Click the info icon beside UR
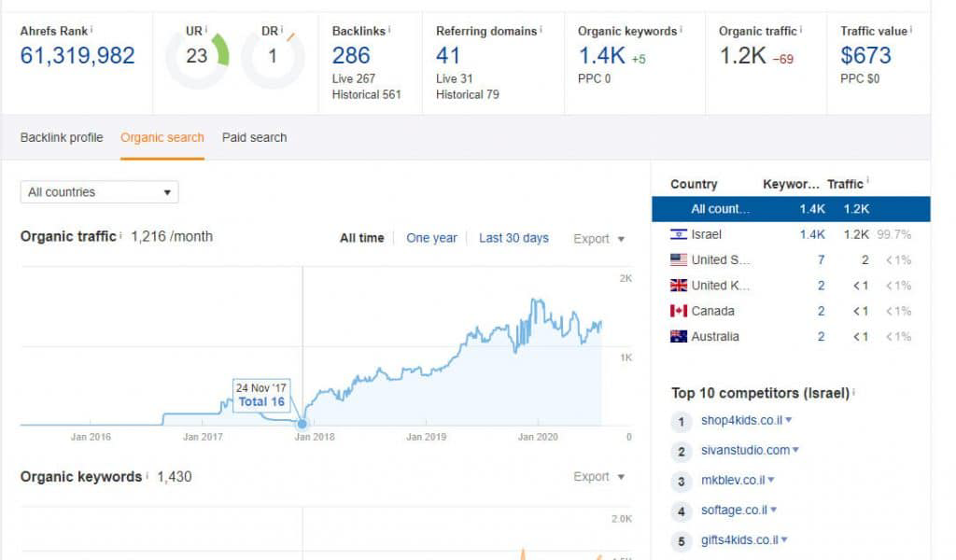 point(206,28)
